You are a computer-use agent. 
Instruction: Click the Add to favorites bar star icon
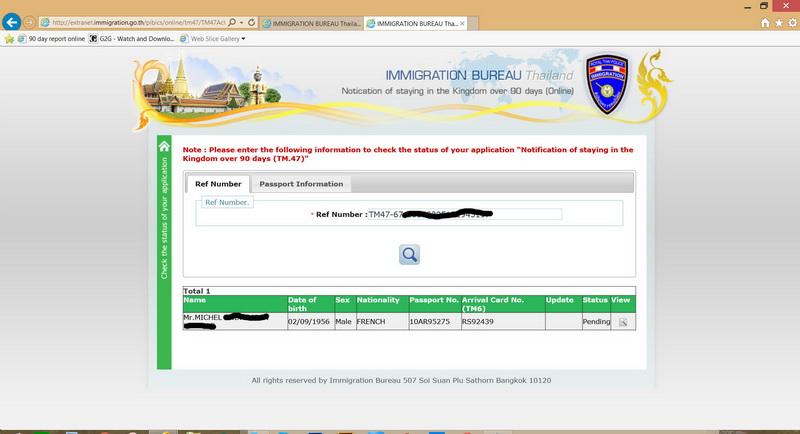click(9, 39)
